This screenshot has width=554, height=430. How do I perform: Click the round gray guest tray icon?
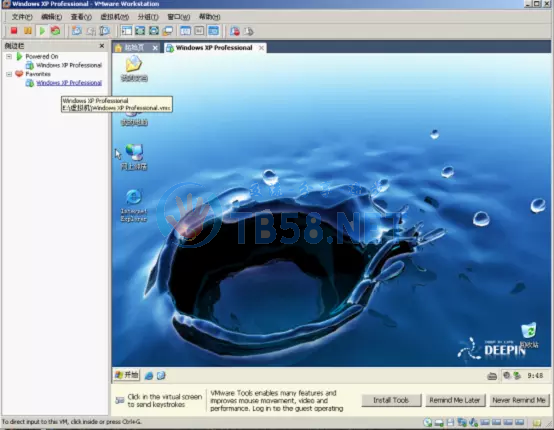(507, 376)
